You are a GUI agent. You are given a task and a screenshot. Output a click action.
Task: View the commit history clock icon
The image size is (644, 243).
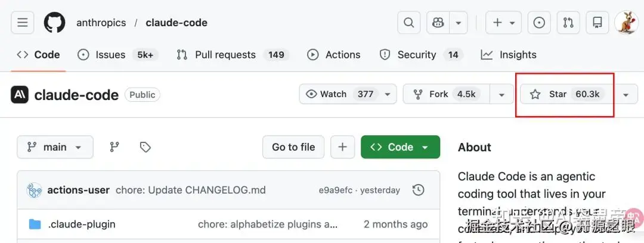(419, 190)
